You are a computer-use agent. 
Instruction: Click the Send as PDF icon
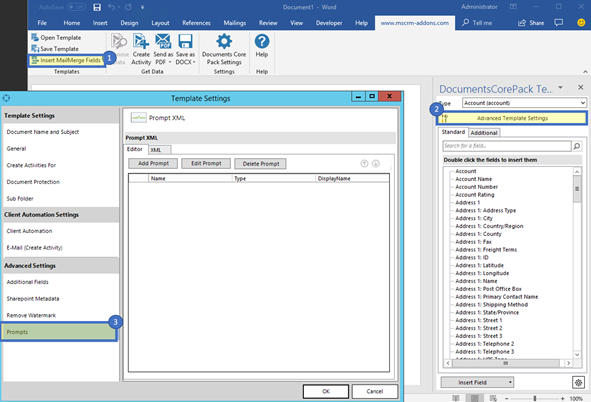click(x=163, y=41)
